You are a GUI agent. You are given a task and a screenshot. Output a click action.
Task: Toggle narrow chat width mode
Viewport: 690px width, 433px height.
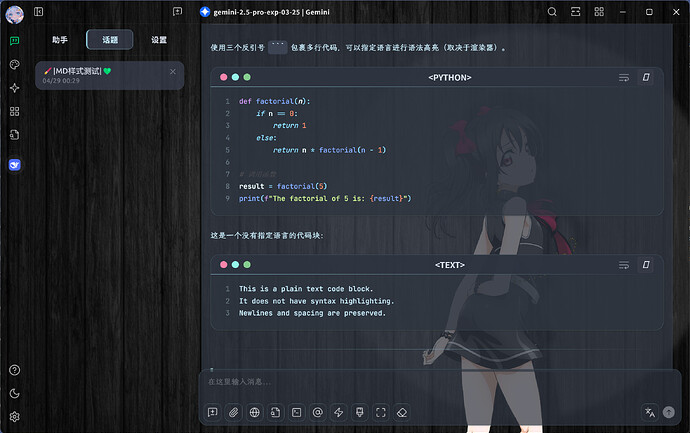pyautogui.click(x=576, y=12)
